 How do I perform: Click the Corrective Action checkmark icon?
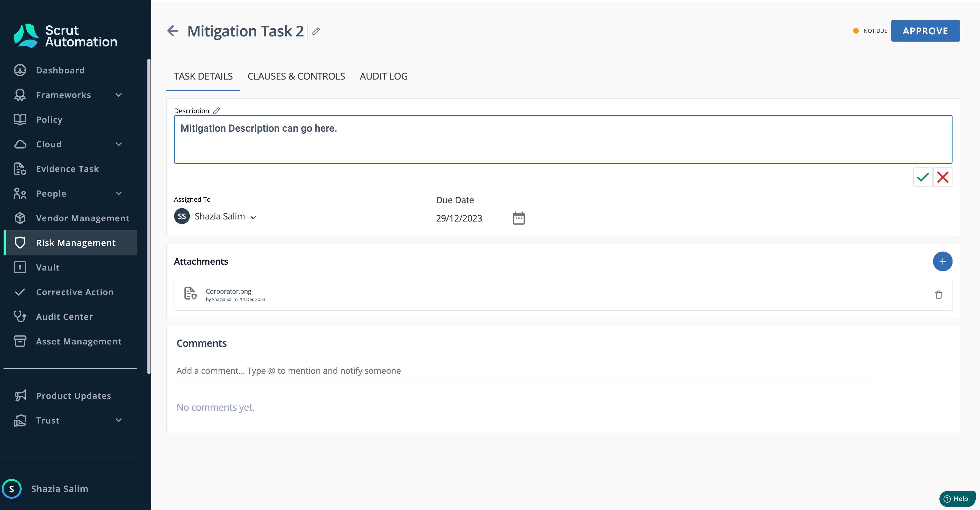[20, 292]
